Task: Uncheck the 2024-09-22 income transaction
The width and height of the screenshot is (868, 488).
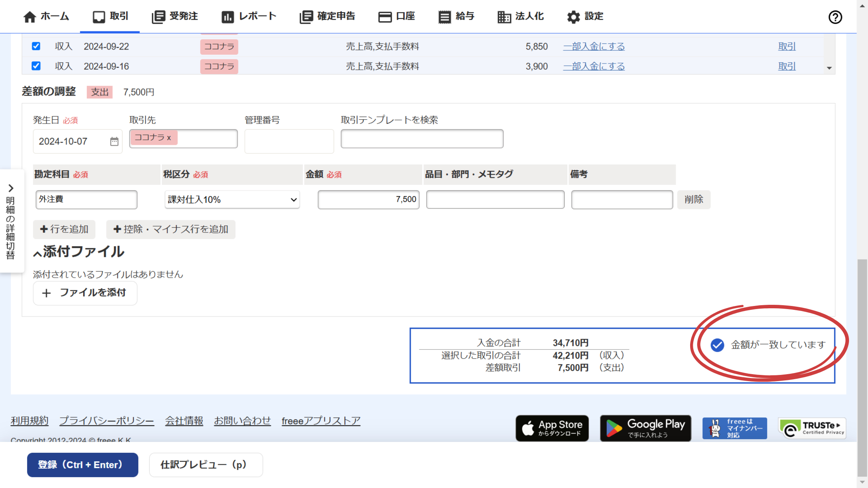Action: tap(36, 46)
